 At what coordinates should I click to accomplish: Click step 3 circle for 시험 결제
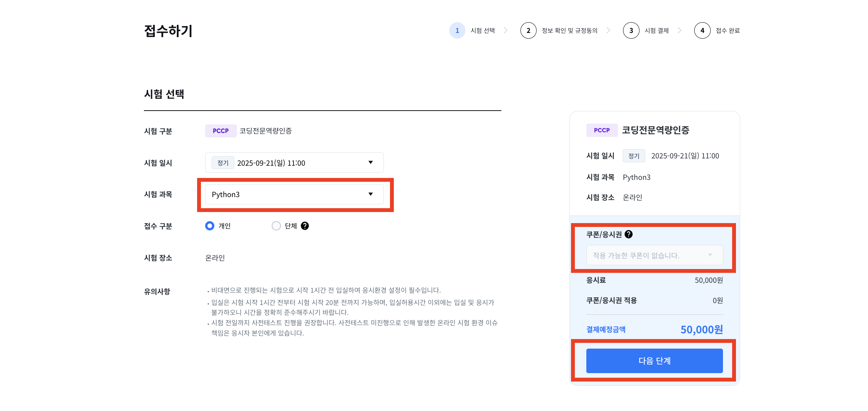(x=631, y=31)
